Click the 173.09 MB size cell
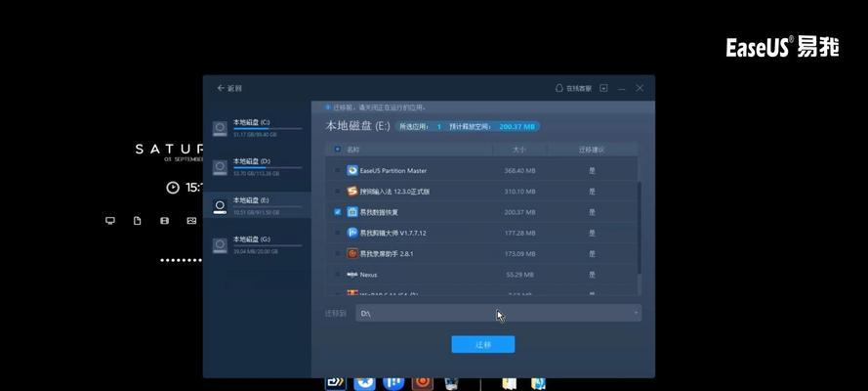The height and width of the screenshot is (391, 868). click(x=519, y=254)
